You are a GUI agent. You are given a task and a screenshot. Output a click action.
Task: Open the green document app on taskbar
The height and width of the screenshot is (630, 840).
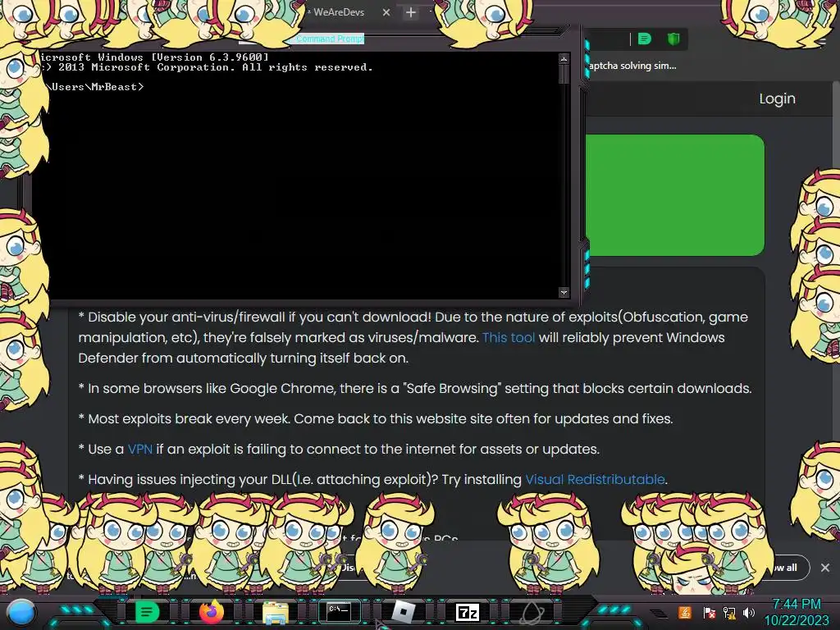[146, 612]
